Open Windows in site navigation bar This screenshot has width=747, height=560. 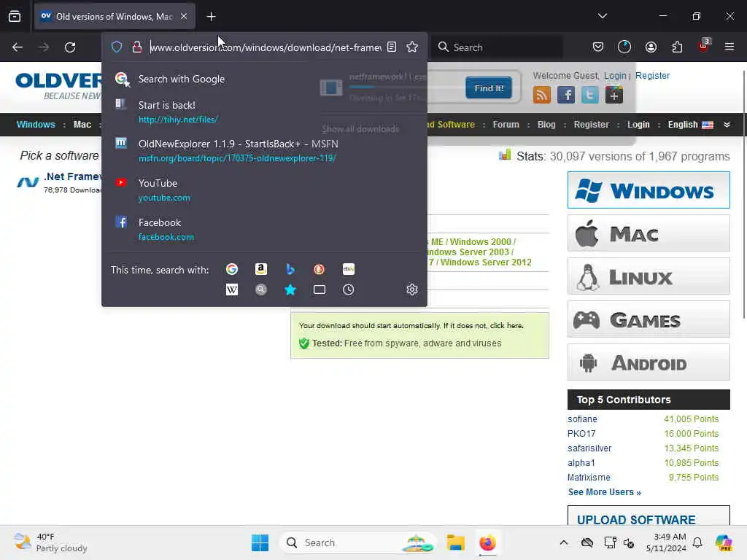tap(36, 124)
